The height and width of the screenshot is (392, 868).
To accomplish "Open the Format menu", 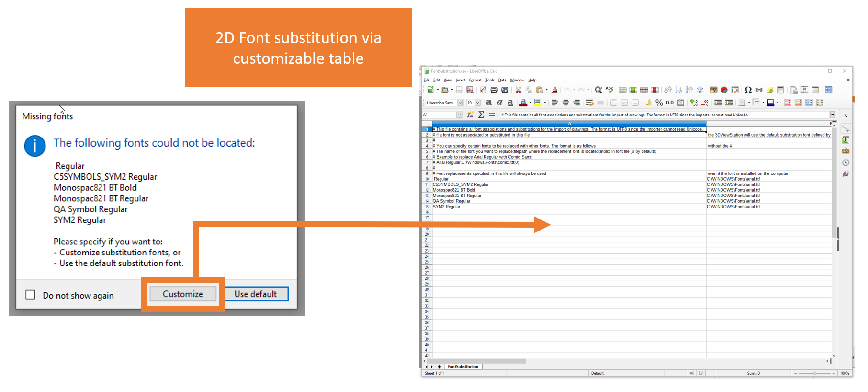I will 475,81.
